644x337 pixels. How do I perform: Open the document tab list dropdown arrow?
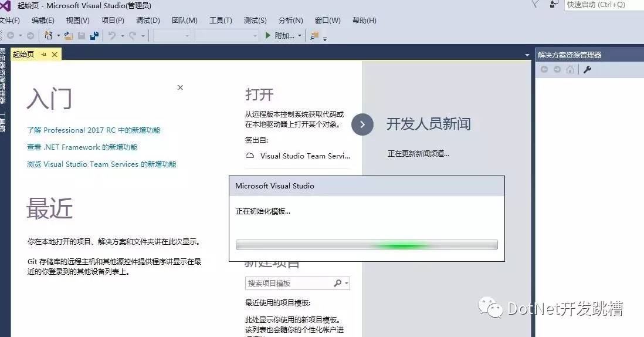tap(527, 55)
